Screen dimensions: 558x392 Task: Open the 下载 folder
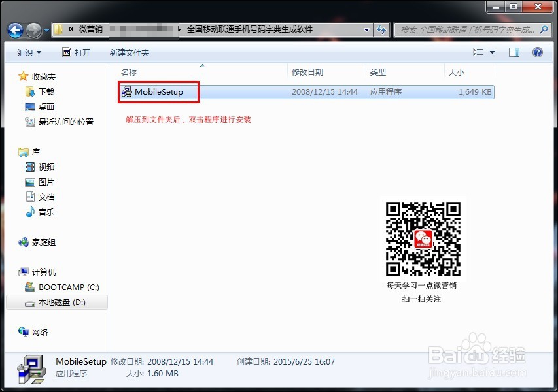point(46,92)
